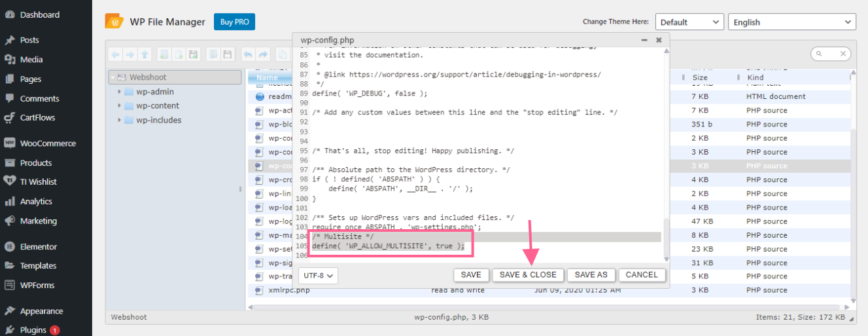Click the Undo toolbar icon
Image resolution: width=868 pixels, height=336 pixels.
point(248,54)
